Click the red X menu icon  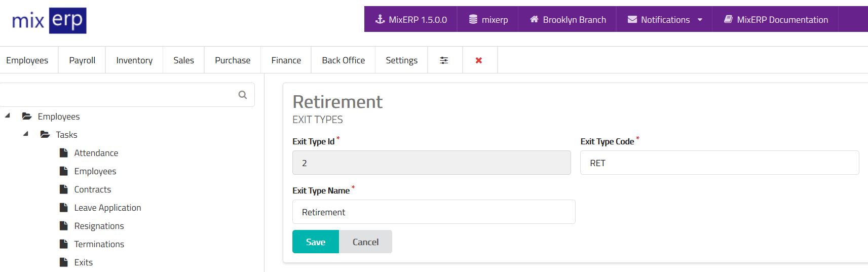[479, 60]
